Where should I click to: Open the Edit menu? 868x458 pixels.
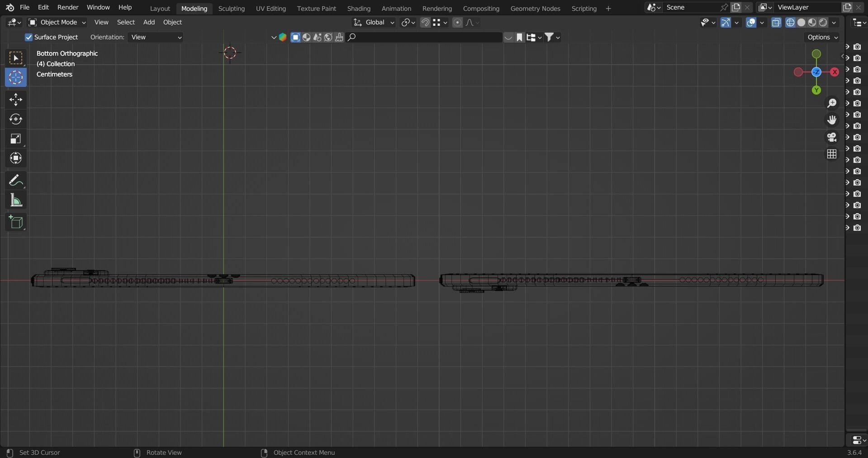(x=43, y=8)
